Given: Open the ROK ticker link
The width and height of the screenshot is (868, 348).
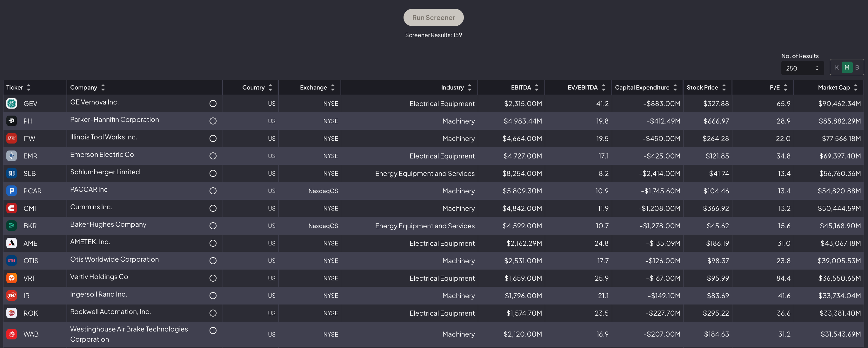Looking at the screenshot, I should (x=31, y=313).
